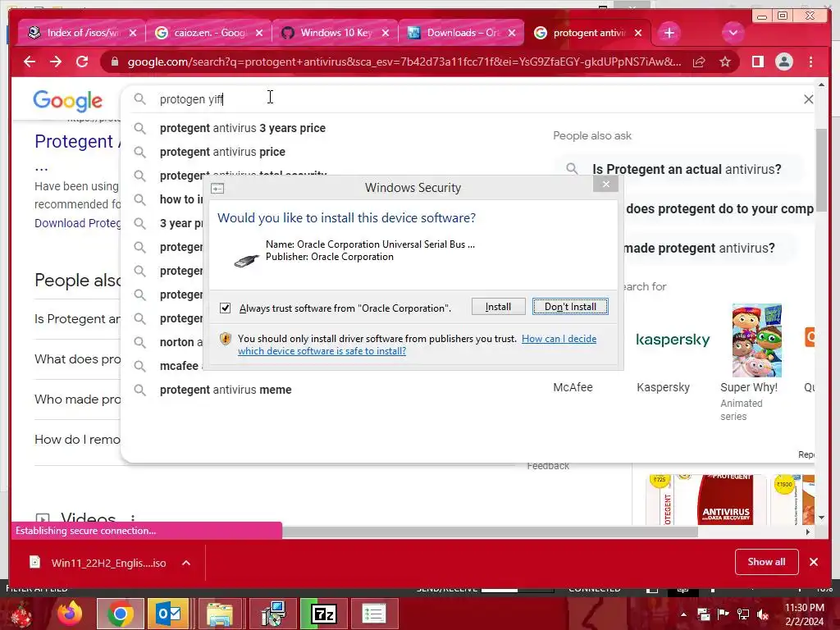Close the 'Downloads – Oracle' tab

[512, 33]
